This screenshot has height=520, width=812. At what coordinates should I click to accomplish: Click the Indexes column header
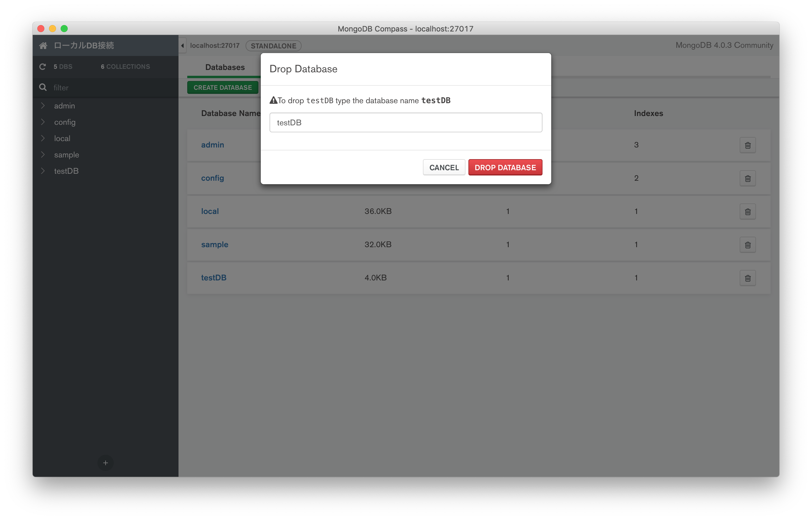pyautogui.click(x=648, y=113)
